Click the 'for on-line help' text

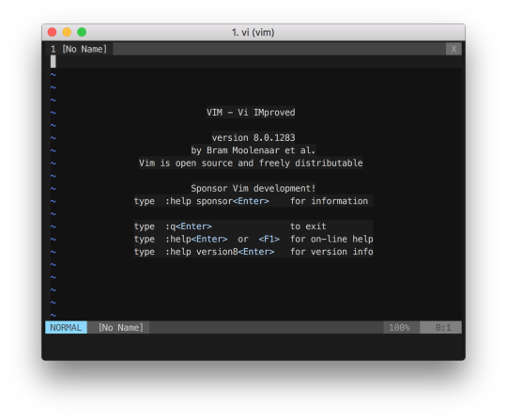point(331,239)
